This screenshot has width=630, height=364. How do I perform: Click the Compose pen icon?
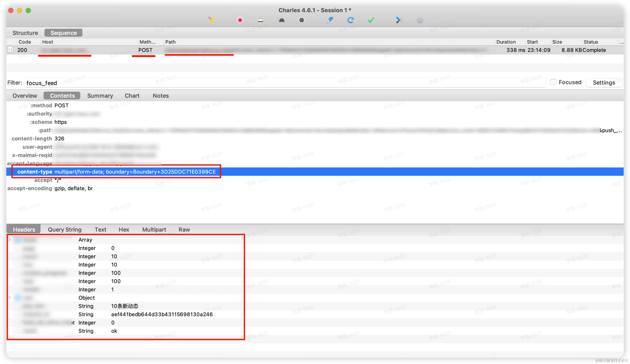[x=330, y=20]
